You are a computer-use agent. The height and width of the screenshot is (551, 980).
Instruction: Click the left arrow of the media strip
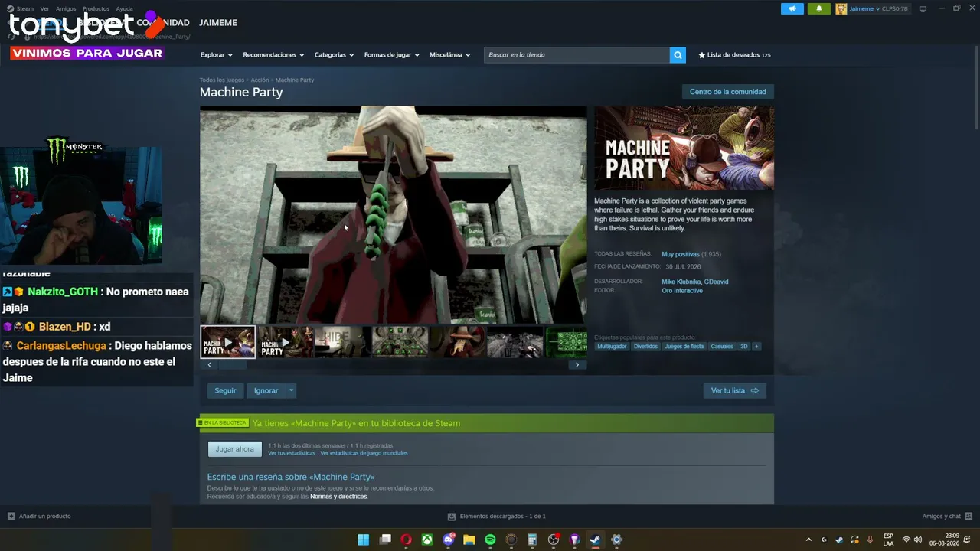tap(209, 365)
